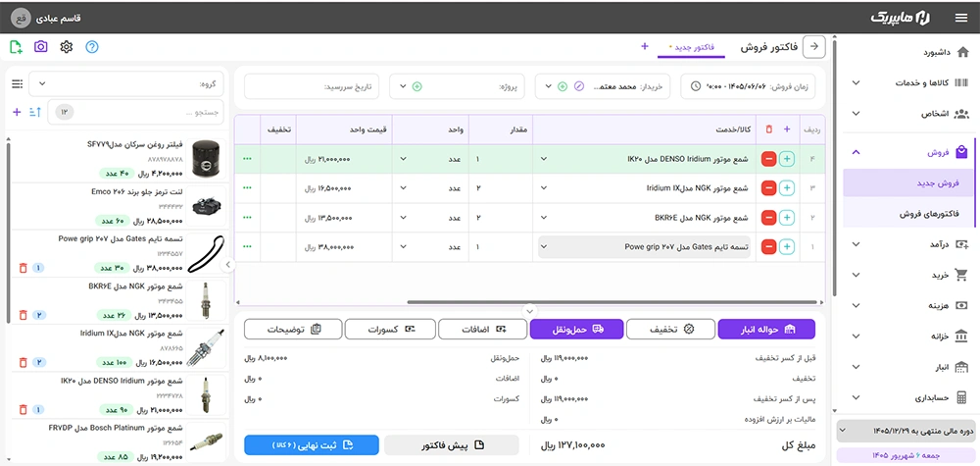Click plus icon to add product

tap(17, 112)
